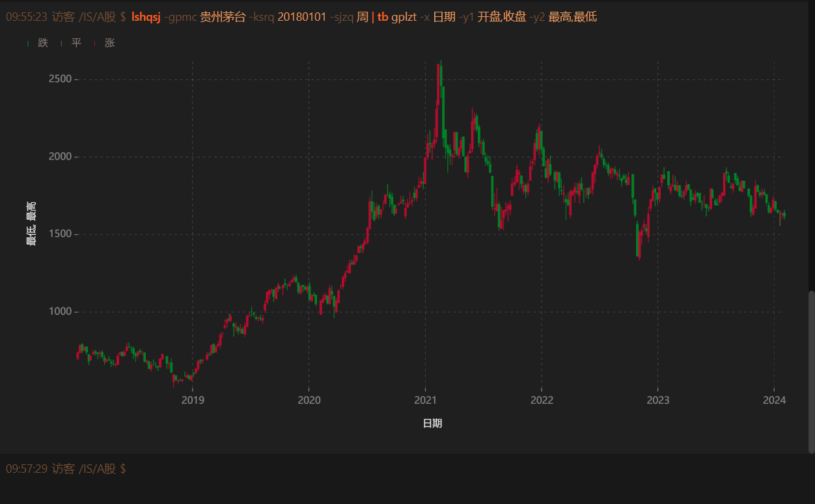Image resolution: width=815 pixels, height=504 pixels.
Task: Toggle the 跌 legend series
Action: point(42,42)
